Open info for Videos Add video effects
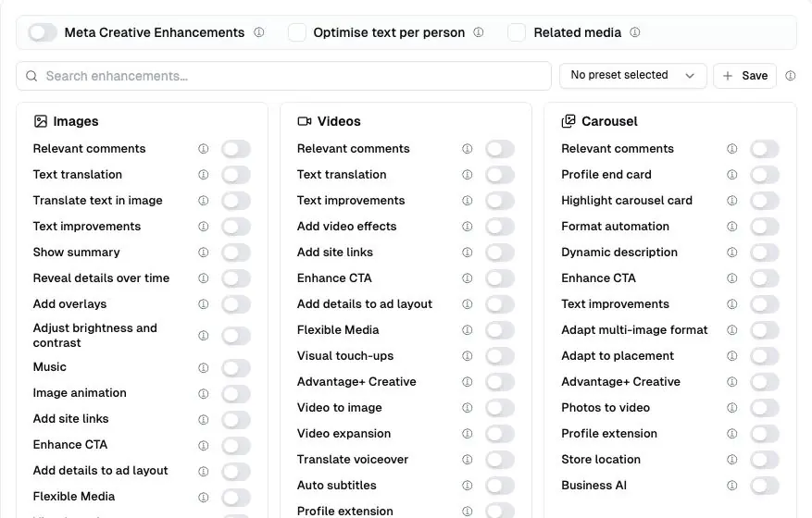The image size is (812, 518). click(x=467, y=226)
